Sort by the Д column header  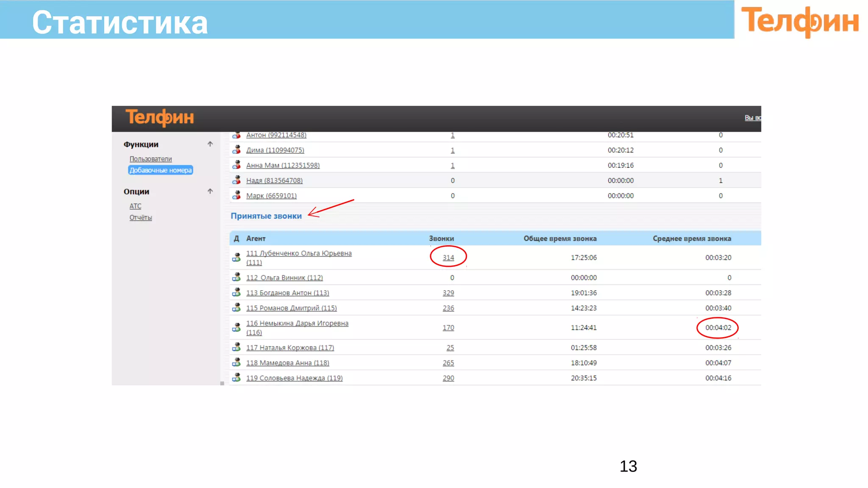click(236, 238)
